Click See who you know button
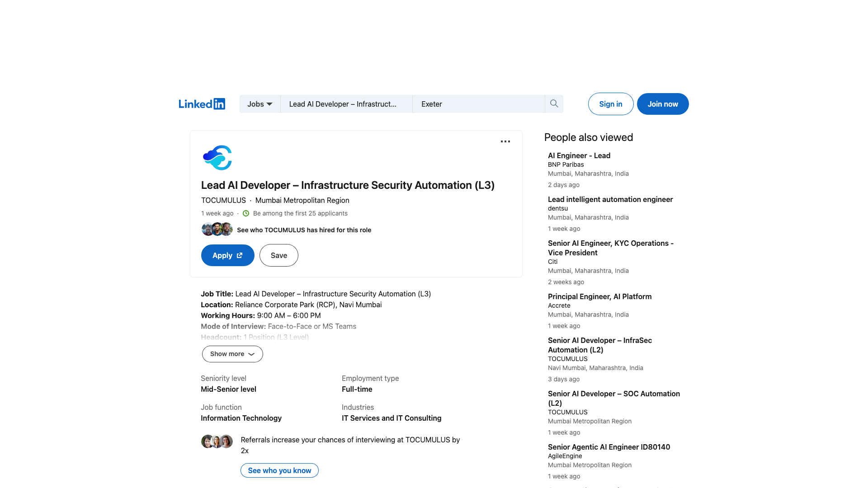 point(279,470)
